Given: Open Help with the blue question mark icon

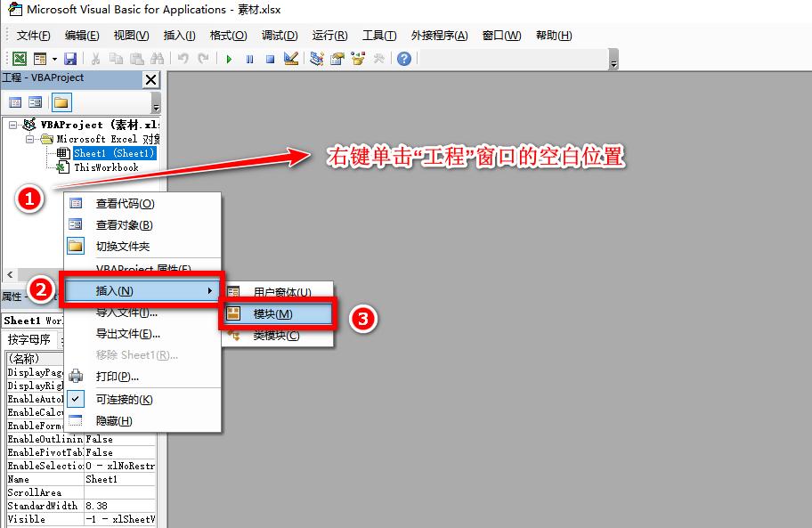Looking at the screenshot, I should tap(404, 59).
